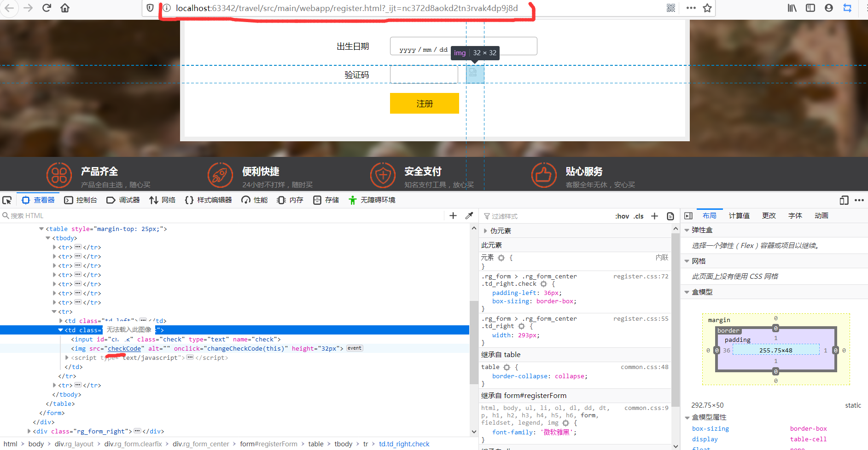Open the Firefox library icon
This screenshot has height=450, width=868.
click(x=792, y=8)
